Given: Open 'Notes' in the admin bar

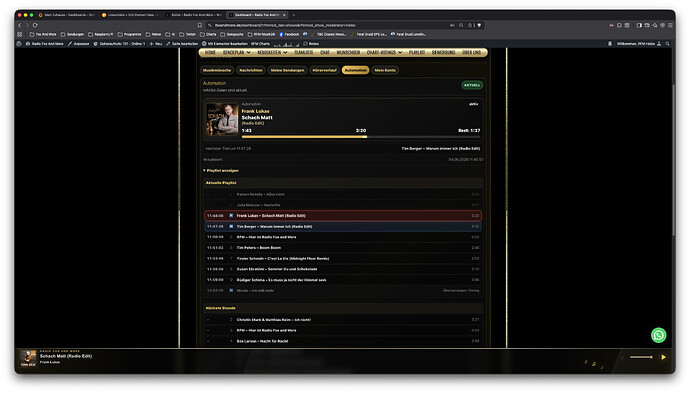Looking at the screenshot, I should [311, 44].
